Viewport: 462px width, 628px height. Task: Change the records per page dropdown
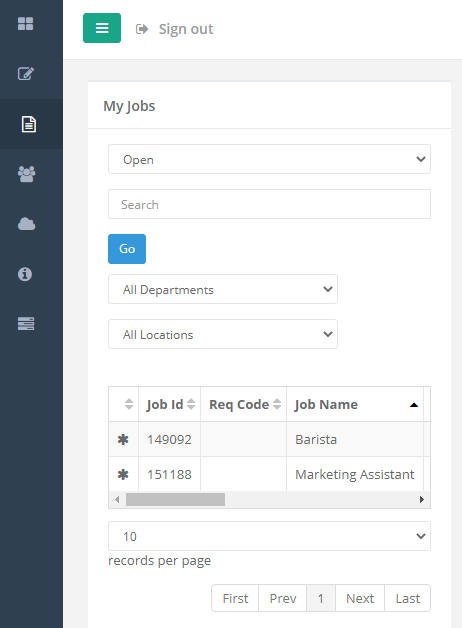(269, 536)
